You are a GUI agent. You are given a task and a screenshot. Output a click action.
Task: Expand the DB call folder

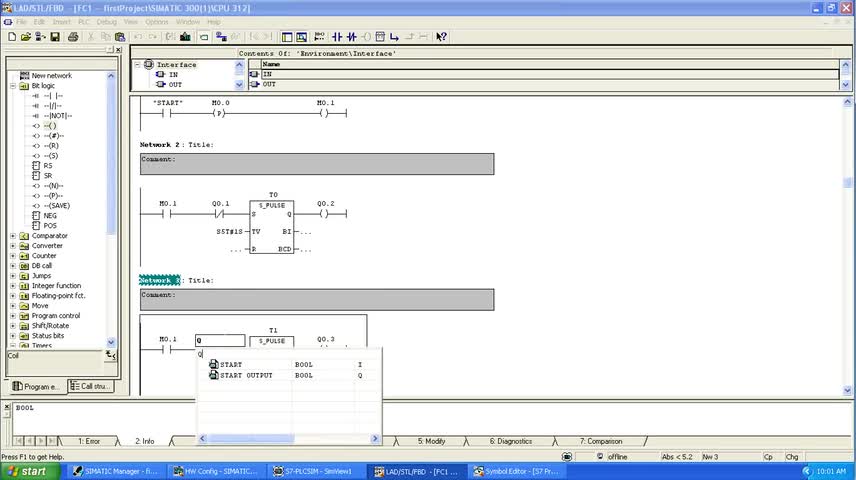coord(13,266)
